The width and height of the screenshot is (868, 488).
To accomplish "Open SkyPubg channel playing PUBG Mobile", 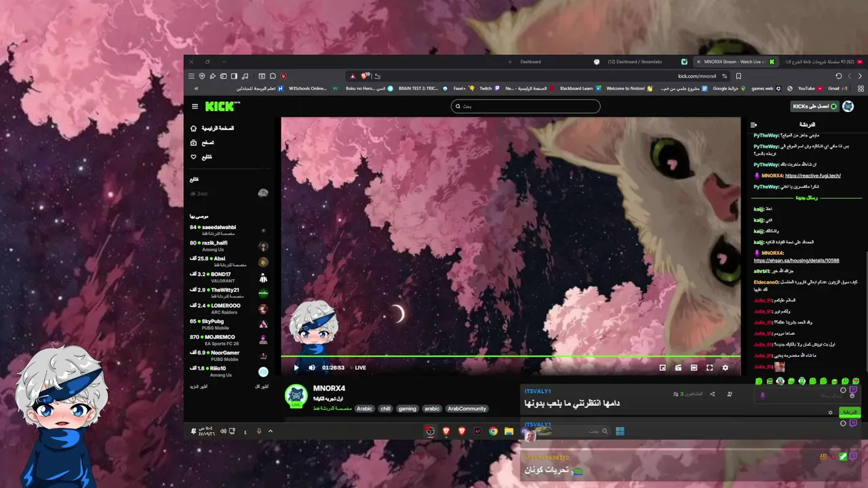I will click(x=229, y=324).
